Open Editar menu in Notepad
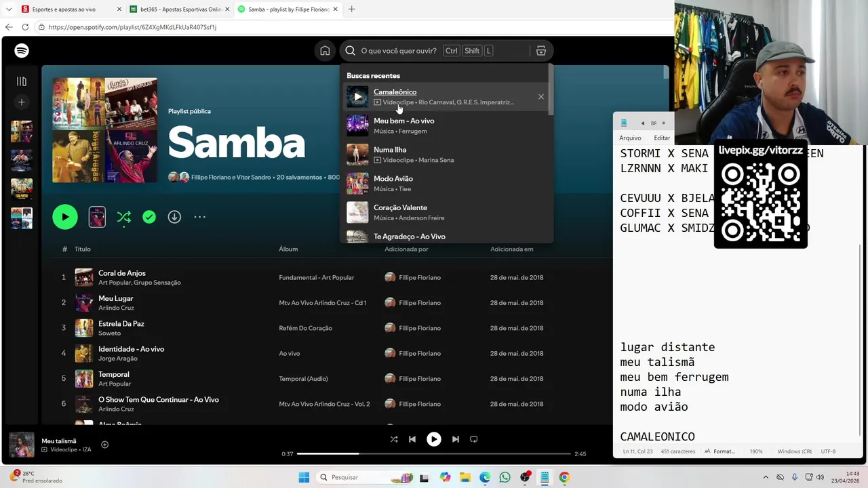The image size is (868, 488). pos(662,138)
